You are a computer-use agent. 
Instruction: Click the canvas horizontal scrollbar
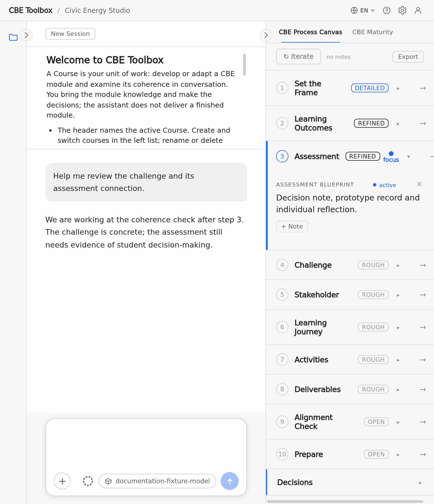coord(345,501)
